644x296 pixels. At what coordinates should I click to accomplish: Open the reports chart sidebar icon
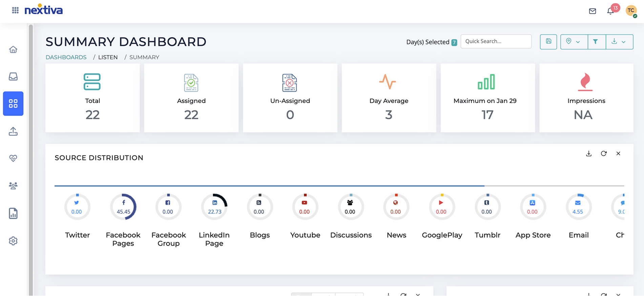13,214
